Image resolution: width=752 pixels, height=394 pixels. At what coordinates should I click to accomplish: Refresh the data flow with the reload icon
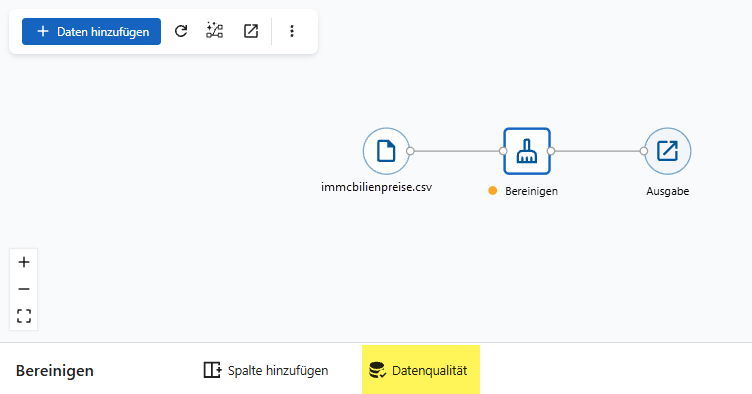[181, 31]
